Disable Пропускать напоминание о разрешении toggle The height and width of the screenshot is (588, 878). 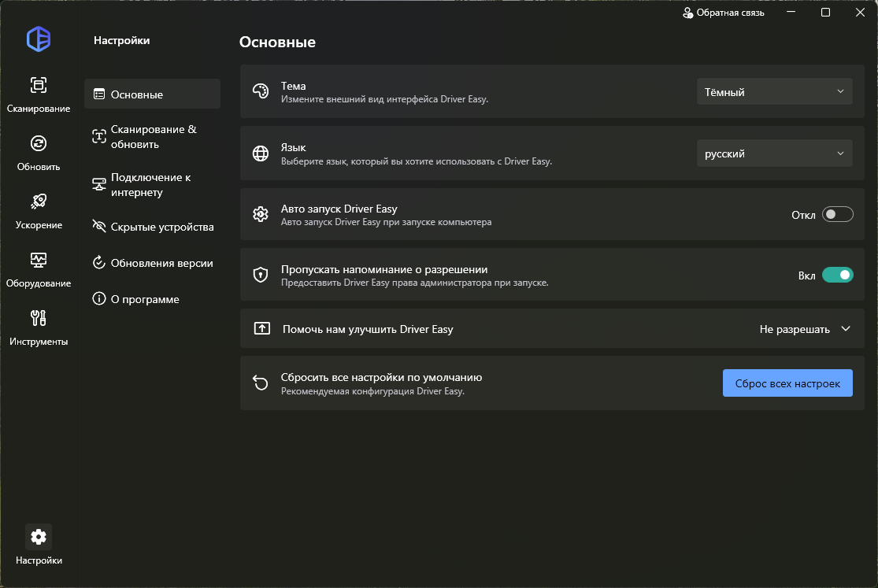[x=837, y=276]
